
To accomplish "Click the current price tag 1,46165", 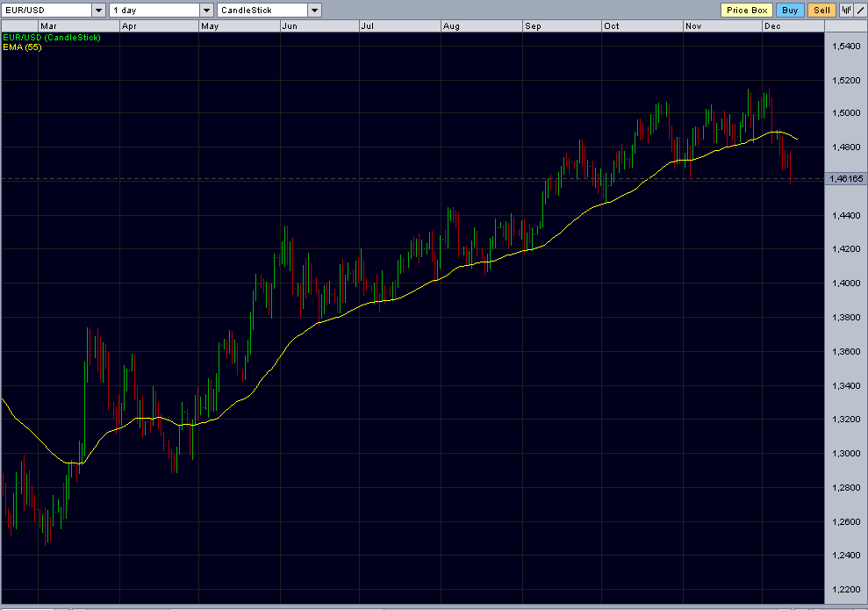I will [x=846, y=178].
